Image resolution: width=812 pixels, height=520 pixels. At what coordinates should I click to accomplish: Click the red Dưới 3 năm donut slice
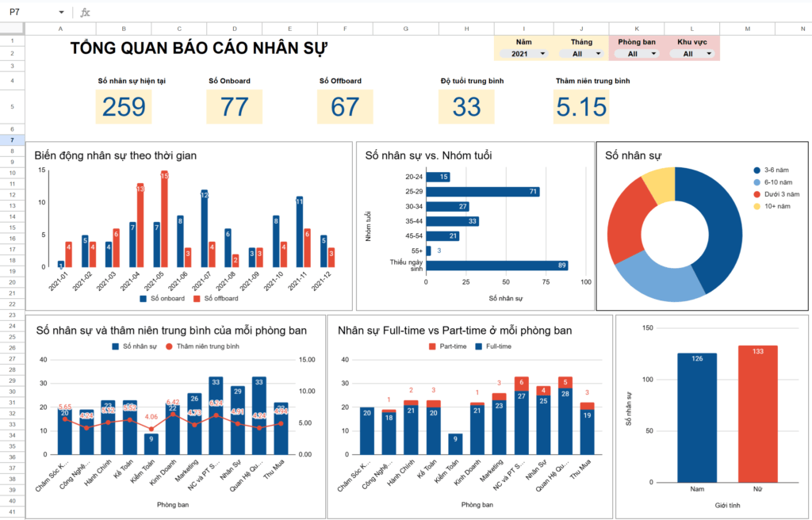point(626,223)
